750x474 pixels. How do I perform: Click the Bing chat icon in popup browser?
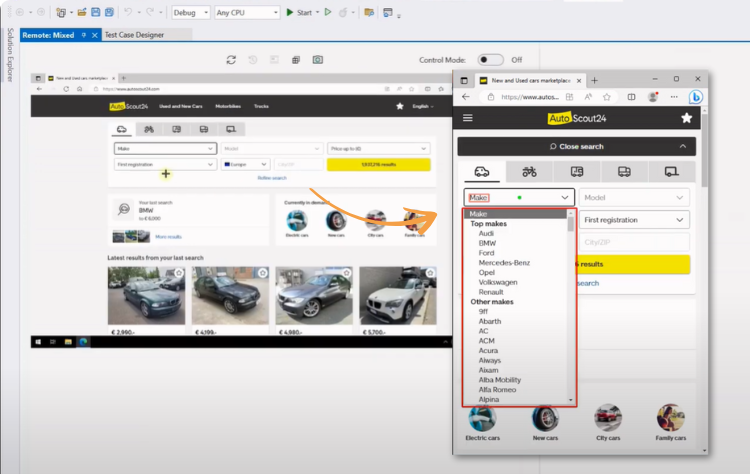(695, 97)
